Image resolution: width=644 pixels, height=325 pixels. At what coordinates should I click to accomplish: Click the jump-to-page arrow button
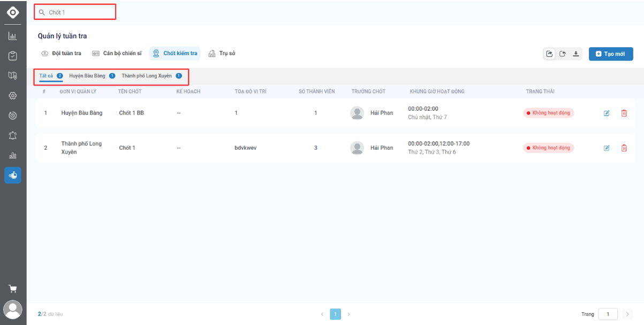[627, 314]
